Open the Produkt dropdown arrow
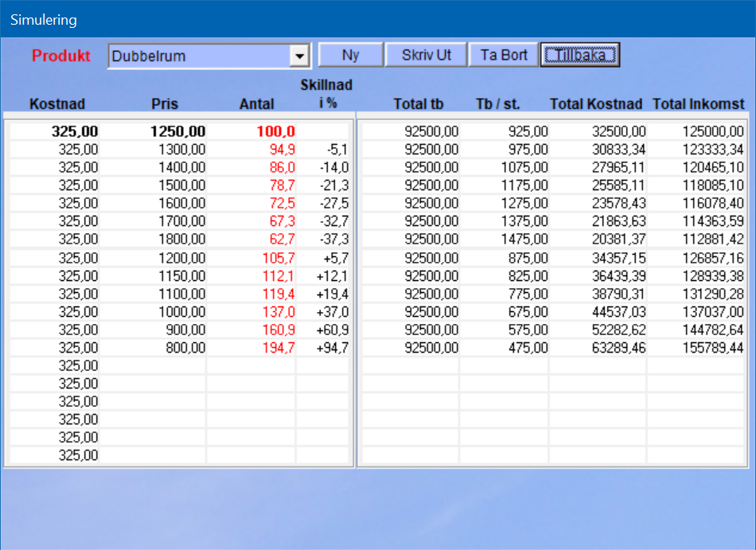Image resolution: width=756 pixels, height=550 pixels. point(299,57)
